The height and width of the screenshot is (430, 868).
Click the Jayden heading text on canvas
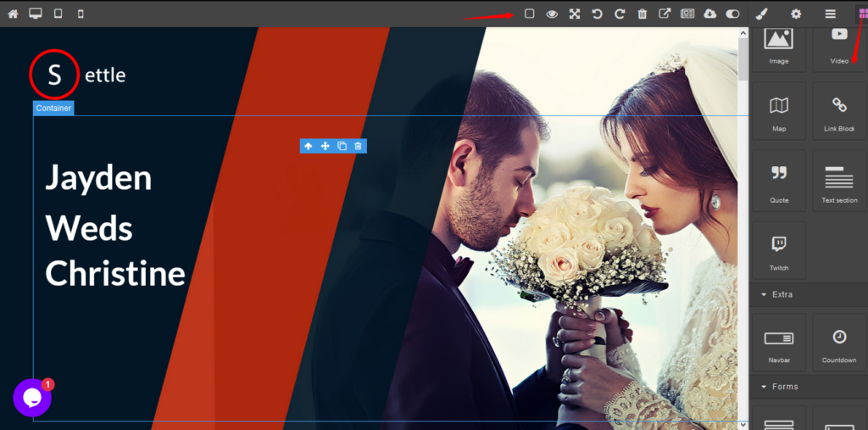[x=98, y=178]
